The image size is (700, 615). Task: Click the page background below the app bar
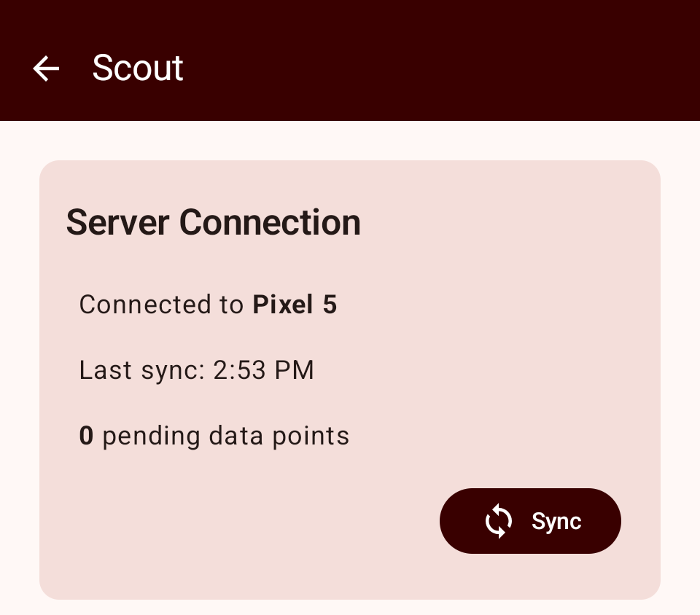tap(350, 140)
